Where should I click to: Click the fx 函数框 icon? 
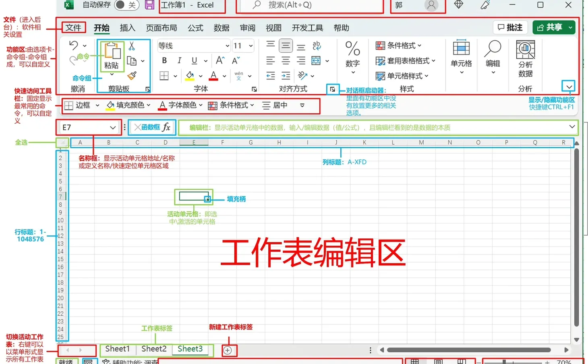[166, 127]
